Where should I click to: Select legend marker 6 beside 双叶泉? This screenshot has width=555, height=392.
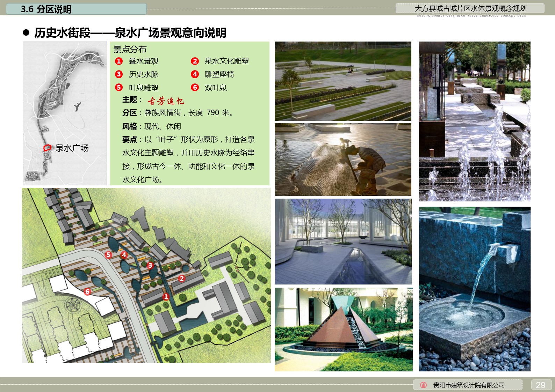pyautogui.click(x=195, y=87)
